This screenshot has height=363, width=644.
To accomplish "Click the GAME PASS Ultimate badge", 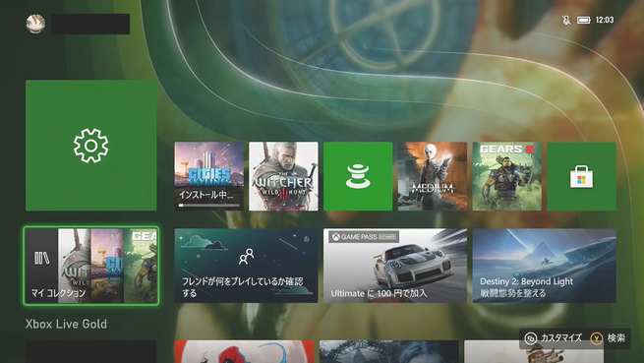I will coord(364,237).
